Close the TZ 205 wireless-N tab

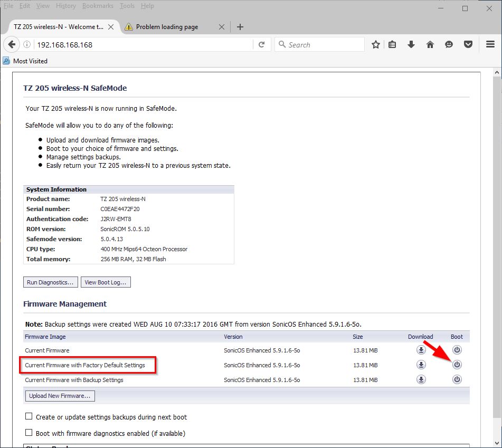point(111,27)
